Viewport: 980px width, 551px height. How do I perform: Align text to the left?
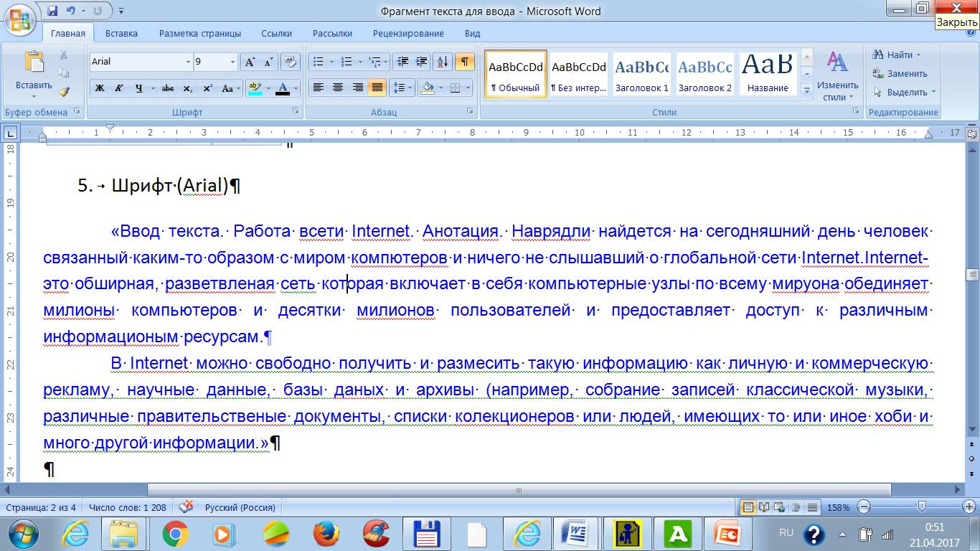click(x=319, y=88)
